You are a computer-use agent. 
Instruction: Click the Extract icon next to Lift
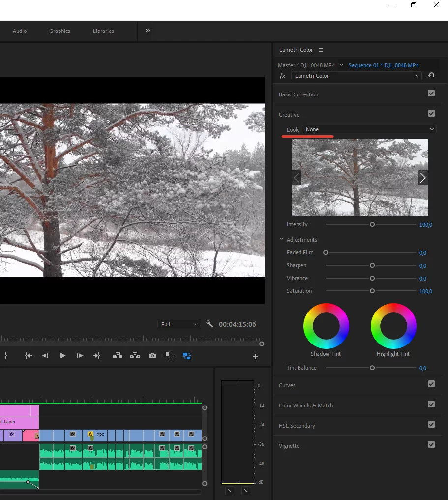(x=135, y=355)
